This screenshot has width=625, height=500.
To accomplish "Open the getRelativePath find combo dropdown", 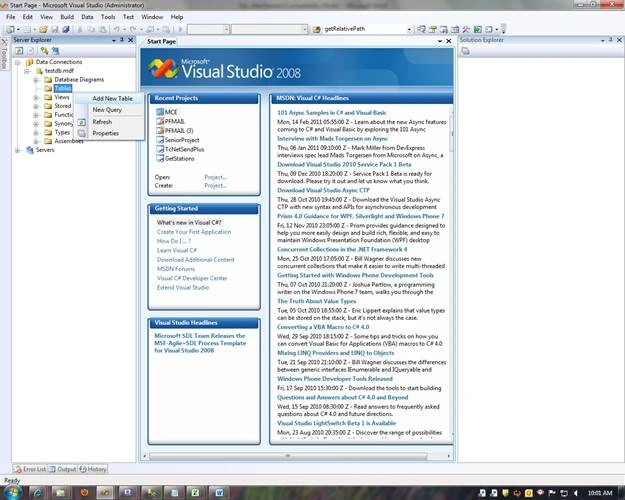I will 409,29.
